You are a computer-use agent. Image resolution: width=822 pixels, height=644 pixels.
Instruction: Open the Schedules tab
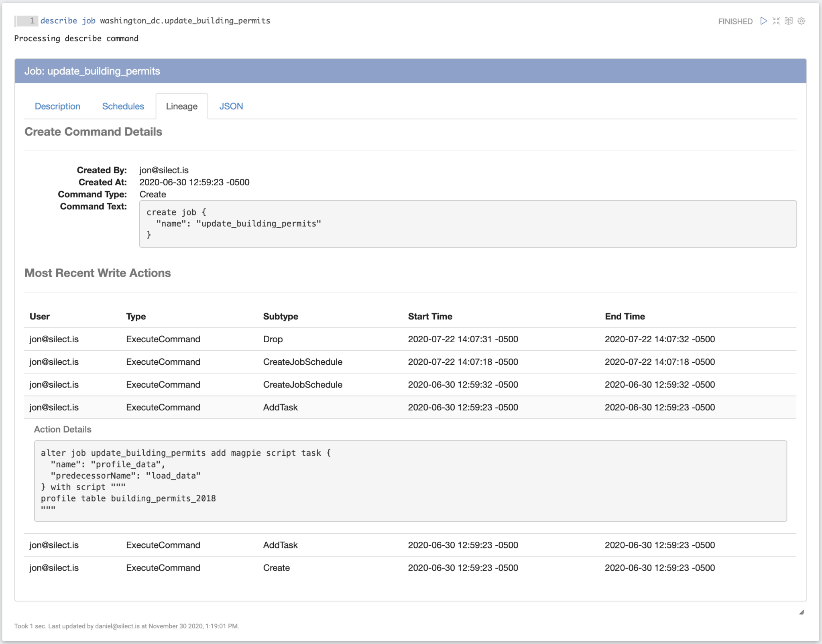[123, 106]
